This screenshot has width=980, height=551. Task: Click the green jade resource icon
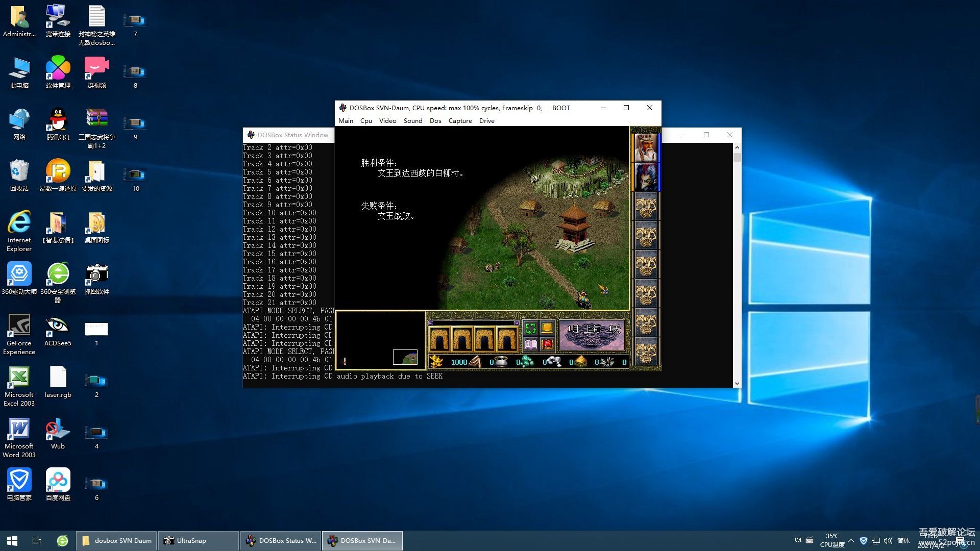coord(527,362)
